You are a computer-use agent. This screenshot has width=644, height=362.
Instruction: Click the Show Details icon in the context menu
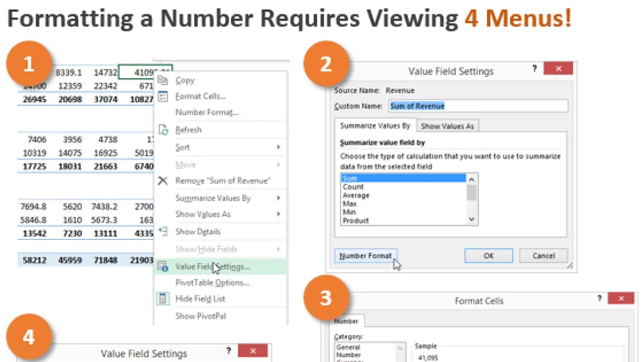163,232
